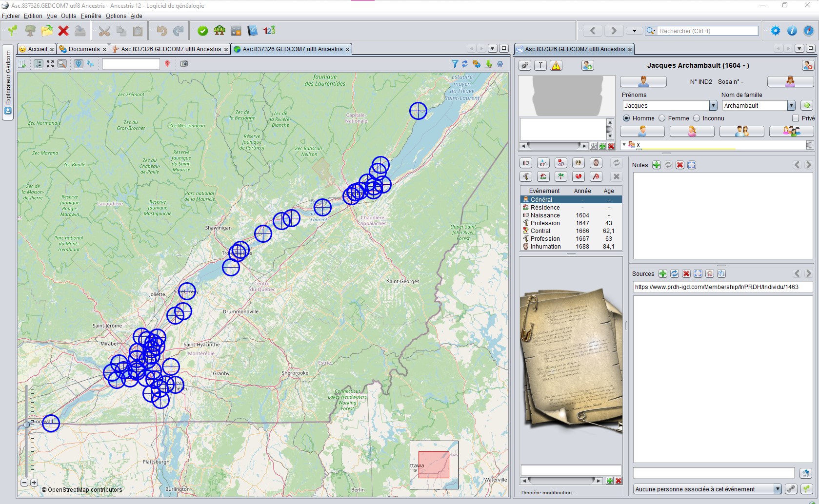
Task: Click the map filter funnel icon
Action: [455, 64]
